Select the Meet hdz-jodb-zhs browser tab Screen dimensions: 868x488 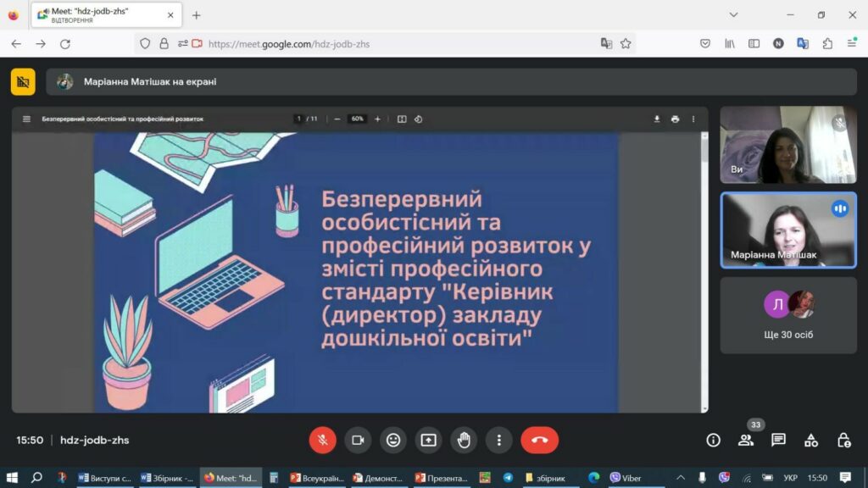tap(103, 14)
